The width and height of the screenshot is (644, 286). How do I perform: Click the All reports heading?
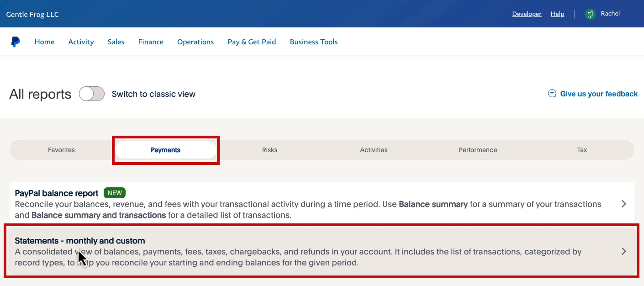pos(40,94)
